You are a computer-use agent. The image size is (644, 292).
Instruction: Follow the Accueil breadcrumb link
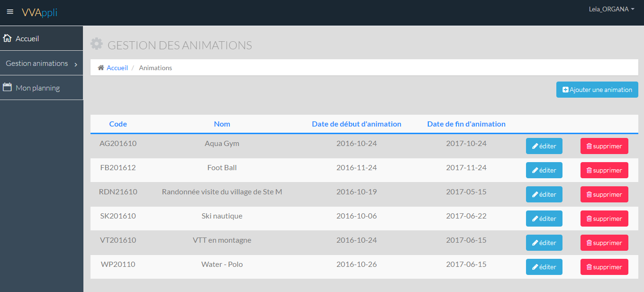pos(117,68)
